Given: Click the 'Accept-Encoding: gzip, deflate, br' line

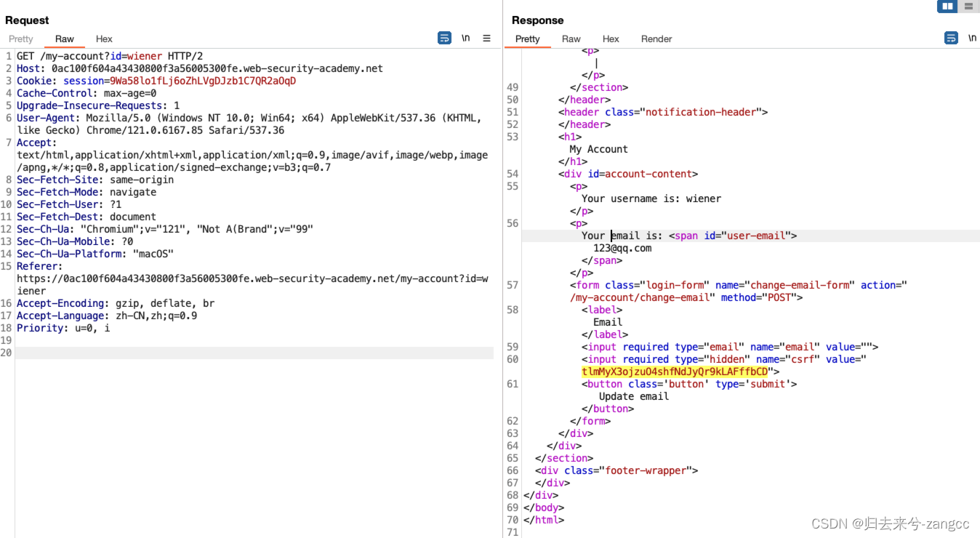Looking at the screenshot, I should point(116,303).
